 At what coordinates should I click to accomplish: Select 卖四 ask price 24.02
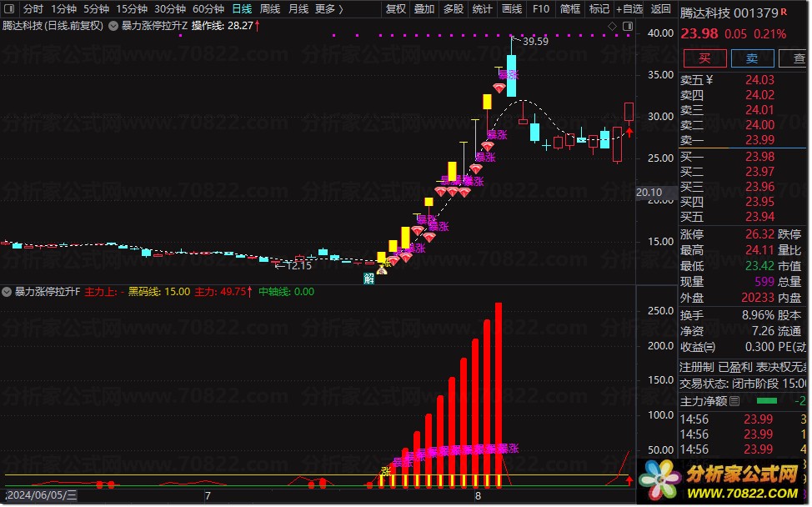759,95
